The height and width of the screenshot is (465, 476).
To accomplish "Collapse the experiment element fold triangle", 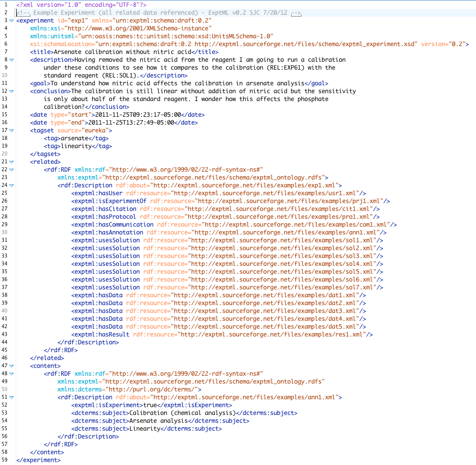I will (x=11, y=20).
